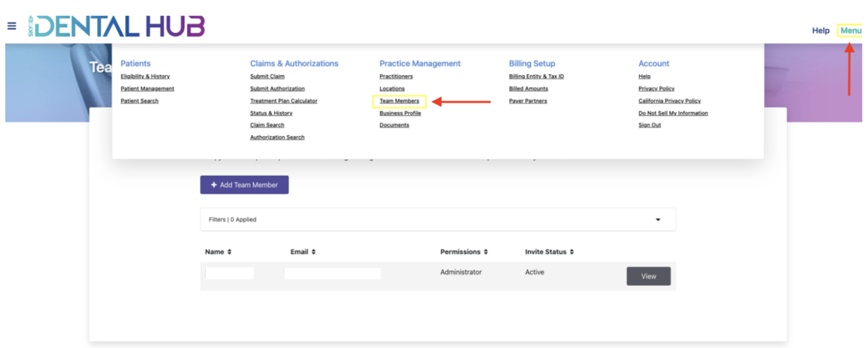
Task: Open the hamburger navigation icon
Action: [11, 26]
